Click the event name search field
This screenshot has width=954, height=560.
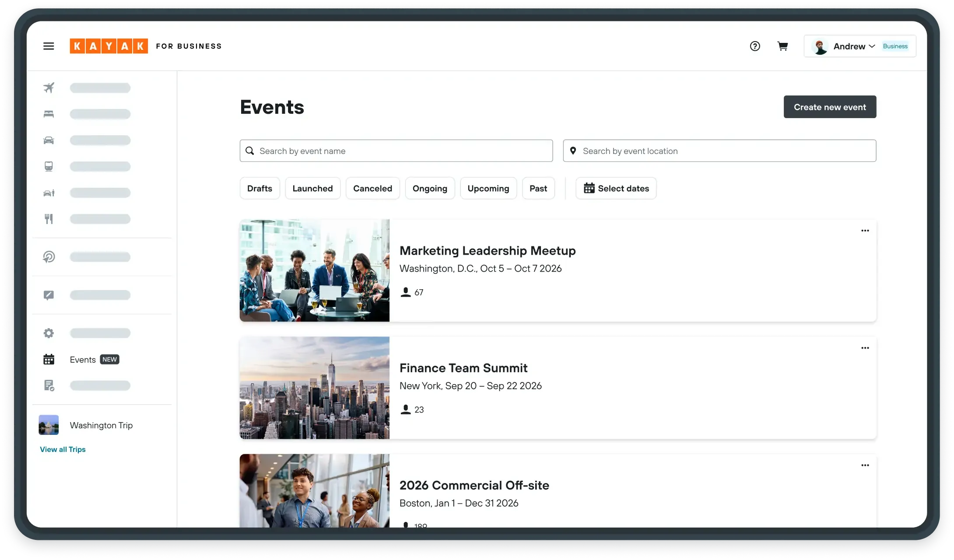point(396,150)
